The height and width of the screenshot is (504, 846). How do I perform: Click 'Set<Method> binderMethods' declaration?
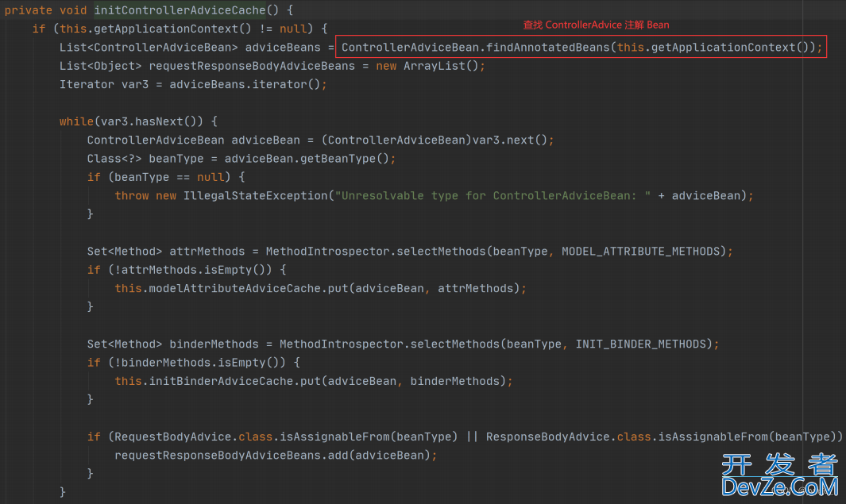point(172,344)
